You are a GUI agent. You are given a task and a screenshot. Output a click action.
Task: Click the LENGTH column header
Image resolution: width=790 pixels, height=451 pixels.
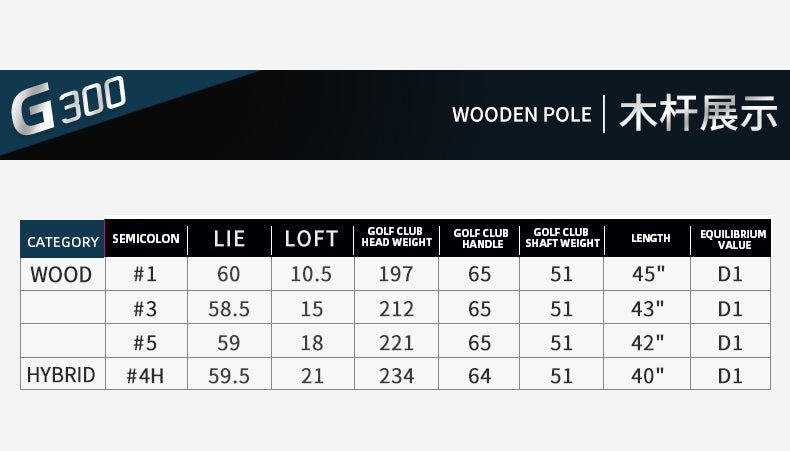click(650, 239)
